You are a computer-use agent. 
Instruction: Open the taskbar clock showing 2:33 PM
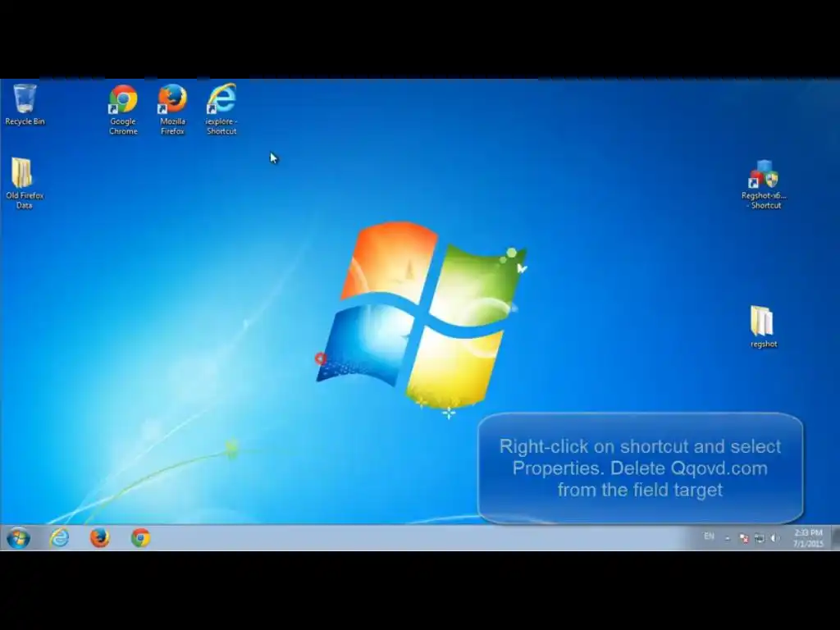tap(808, 538)
